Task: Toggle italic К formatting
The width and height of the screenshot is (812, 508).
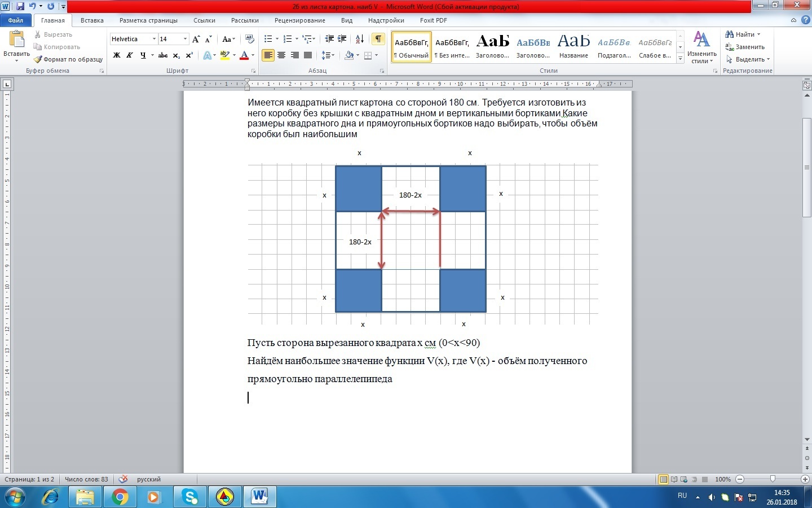Action: coord(130,55)
